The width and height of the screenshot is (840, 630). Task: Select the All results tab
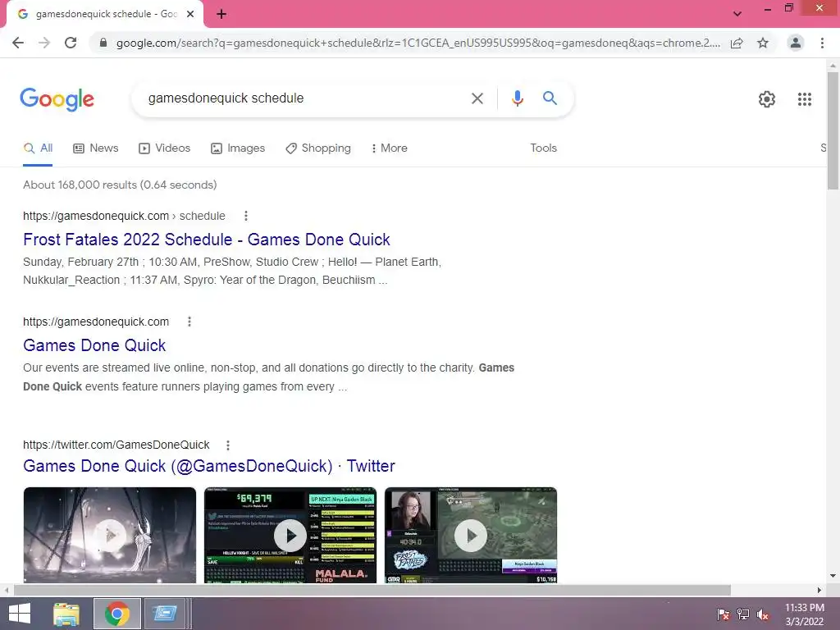click(x=38, y=148)
